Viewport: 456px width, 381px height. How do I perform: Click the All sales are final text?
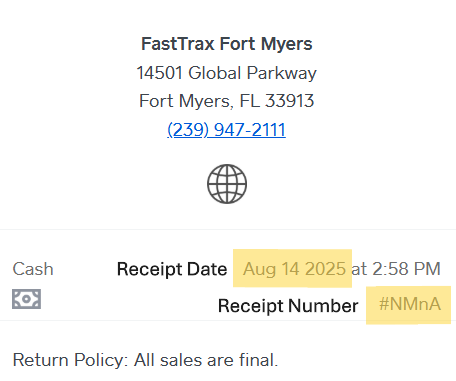pyautogui.click(x=206, y=360)
